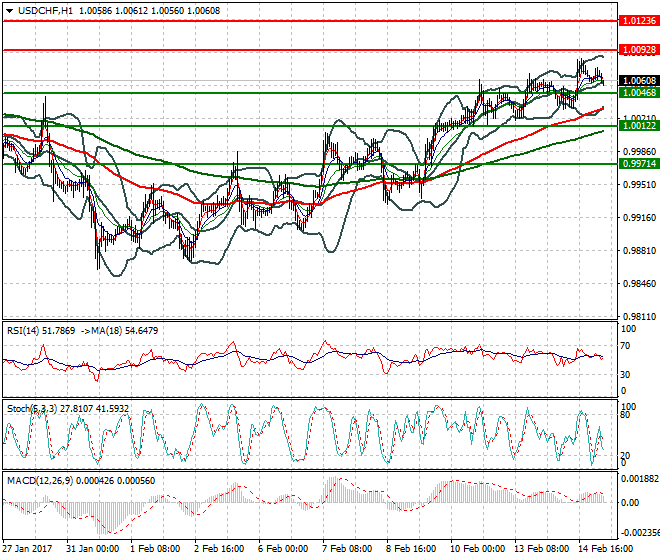Select the RSI(14) 51.7869 indicator label
Screen dimensions: 660x560
point(41,331)
